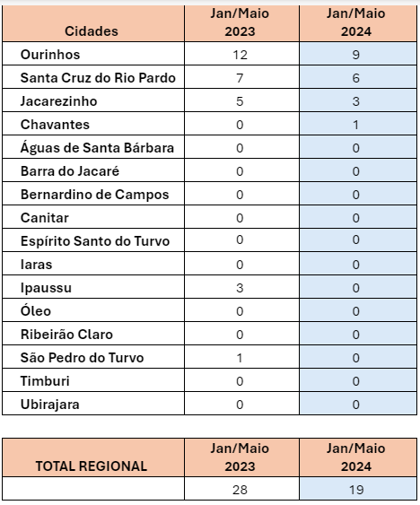Click the Chavantes row label
Screen dimensions: 420x505
pos(93,124)
